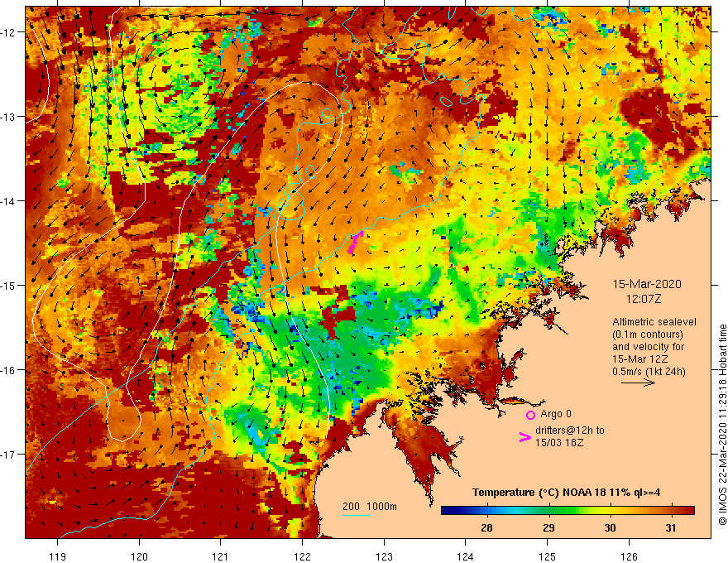Click the longitude axis label 124
The image size is (728, 563).
pos(466,556)
